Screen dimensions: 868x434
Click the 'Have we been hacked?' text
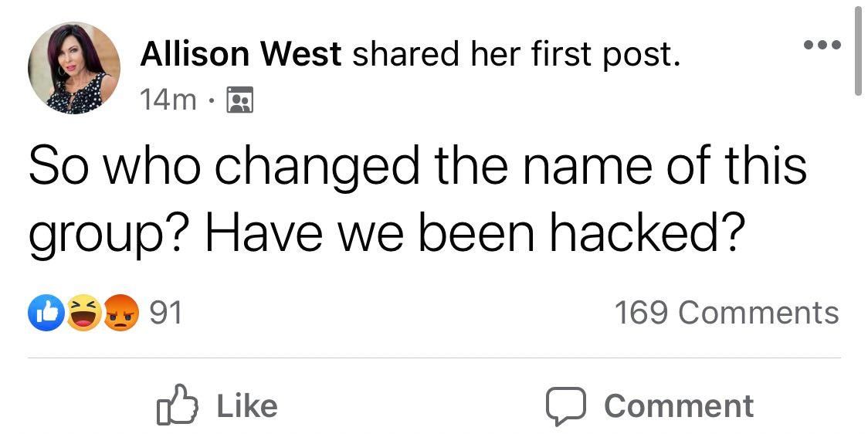click(x=473, y=233)
